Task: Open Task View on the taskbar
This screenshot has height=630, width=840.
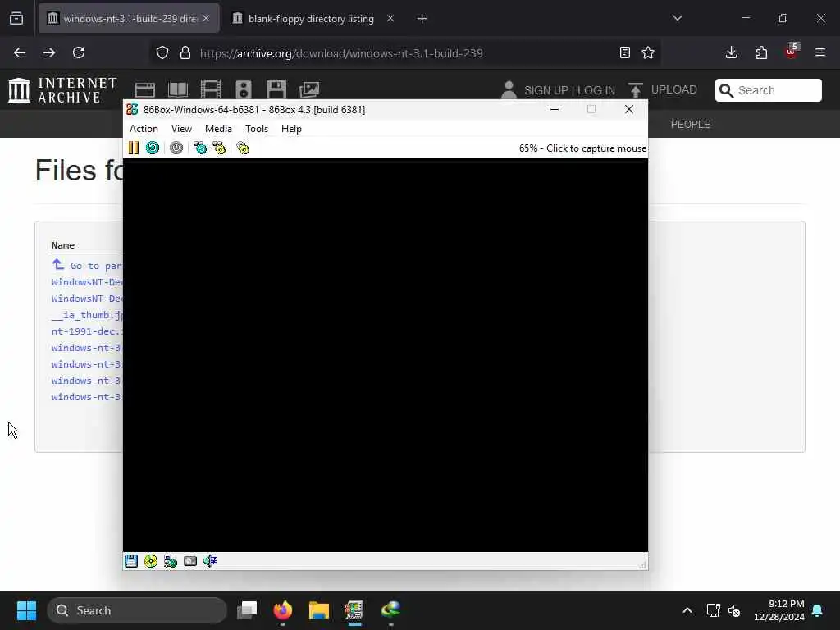Action: click(248, 610)
